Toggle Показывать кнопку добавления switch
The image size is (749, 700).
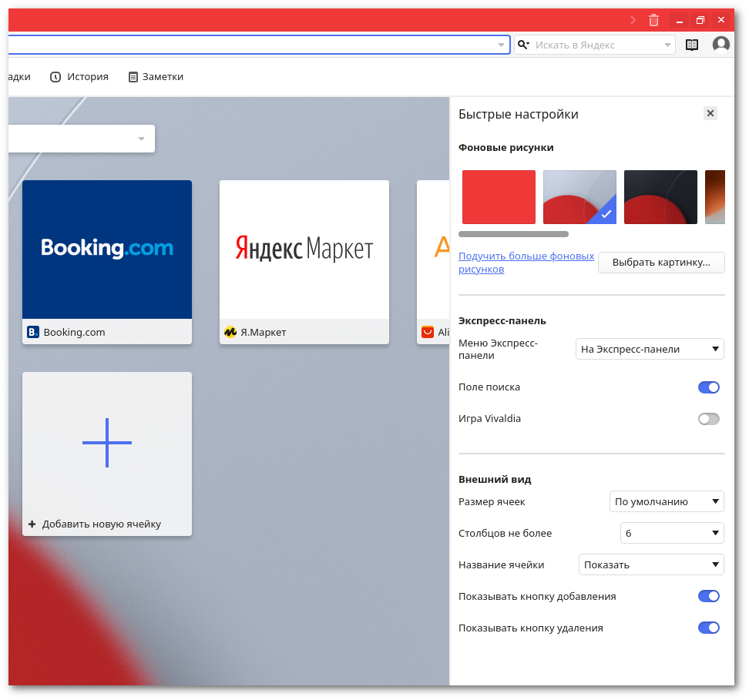[x=708, y=596]
